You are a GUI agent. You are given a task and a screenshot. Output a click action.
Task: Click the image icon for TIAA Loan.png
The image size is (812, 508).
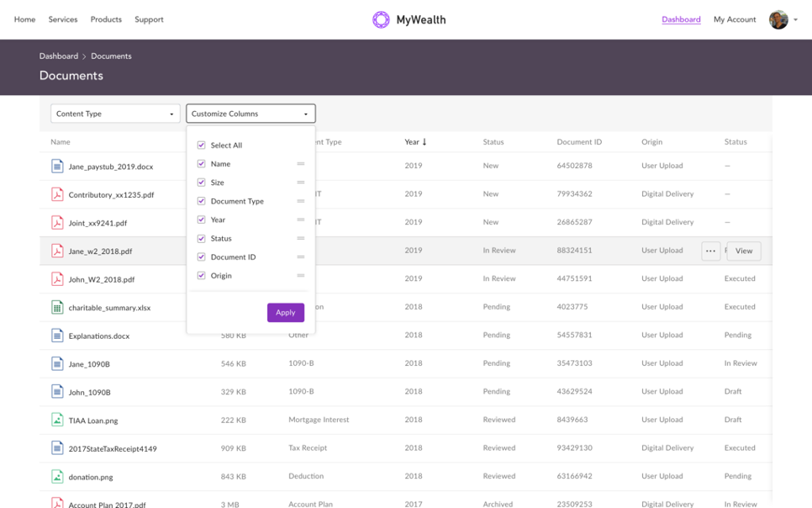(57, 420)
